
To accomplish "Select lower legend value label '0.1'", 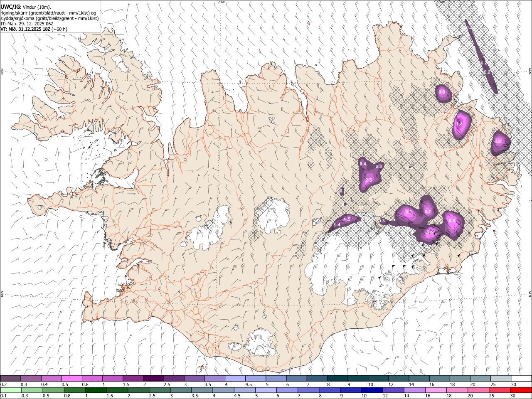I will [3, 396].
